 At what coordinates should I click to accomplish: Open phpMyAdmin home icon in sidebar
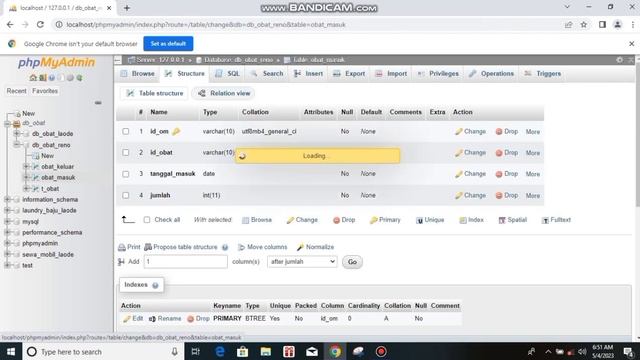(33, 78)
